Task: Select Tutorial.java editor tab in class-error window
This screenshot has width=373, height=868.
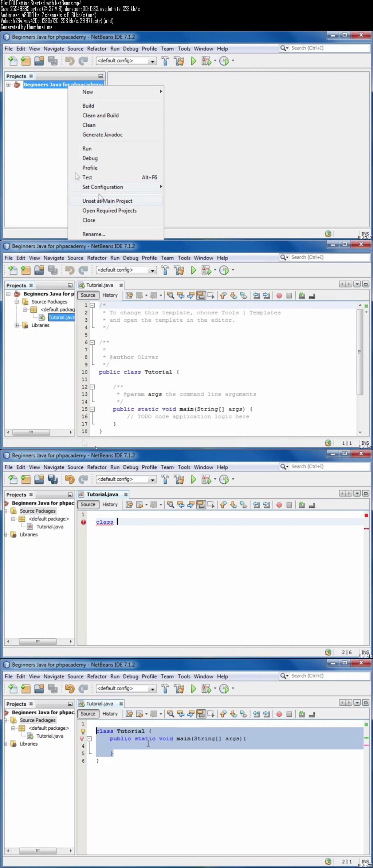Action: pyautogui.click(x=102, y=495)
